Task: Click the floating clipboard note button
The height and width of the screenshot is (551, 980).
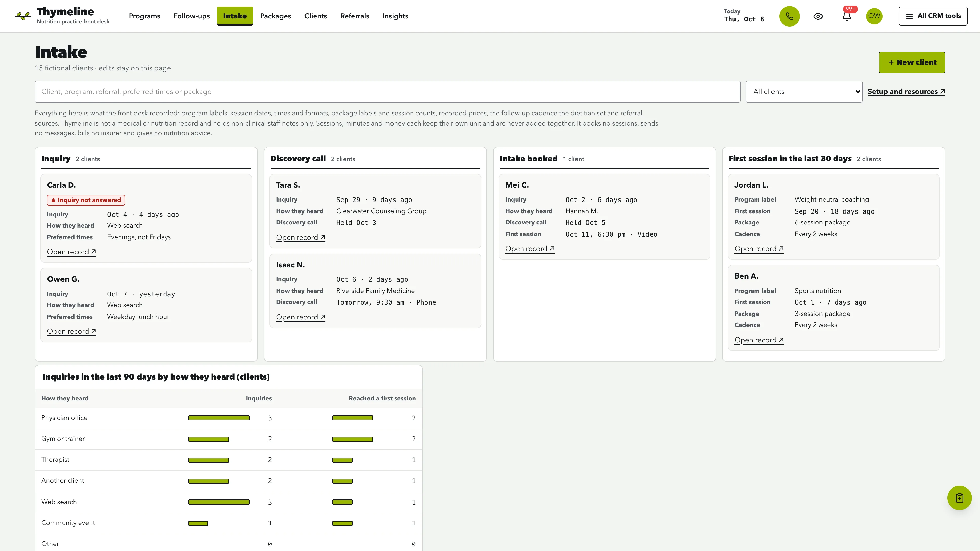Action: tap(959, 498)
